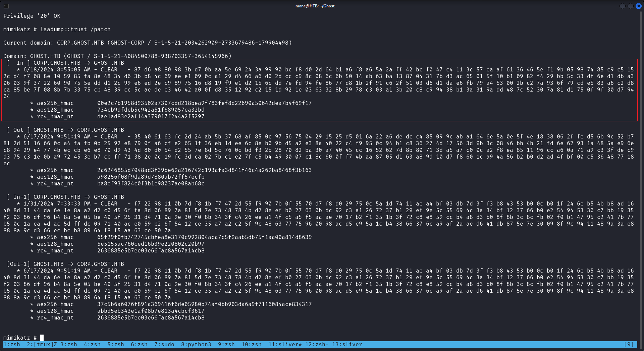Switch to tmux window 7:sudo
644x351 pixels.
pos(164,345)
